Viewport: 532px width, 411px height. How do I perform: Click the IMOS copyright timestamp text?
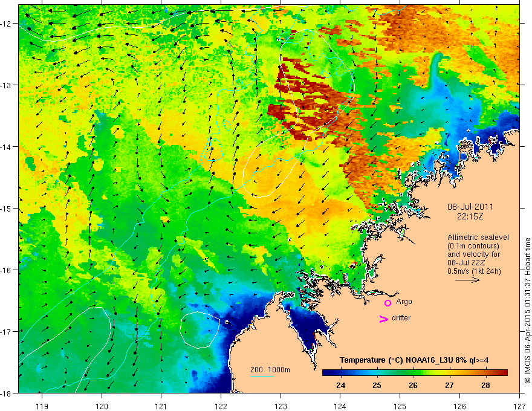click(x=527, y=311)
